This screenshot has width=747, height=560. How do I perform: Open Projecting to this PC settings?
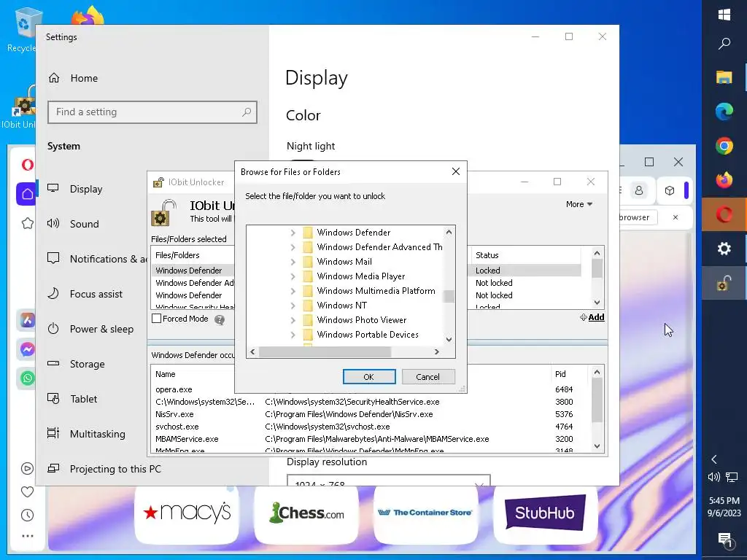[x=105, y=469]
